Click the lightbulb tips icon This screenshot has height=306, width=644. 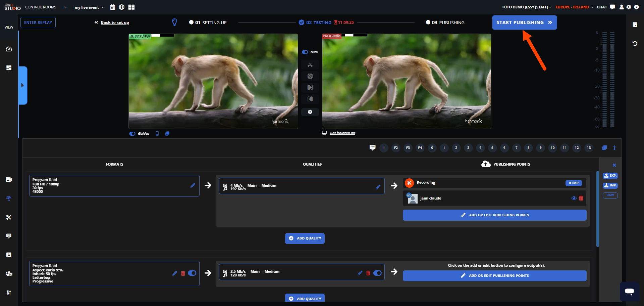point(174,22)
